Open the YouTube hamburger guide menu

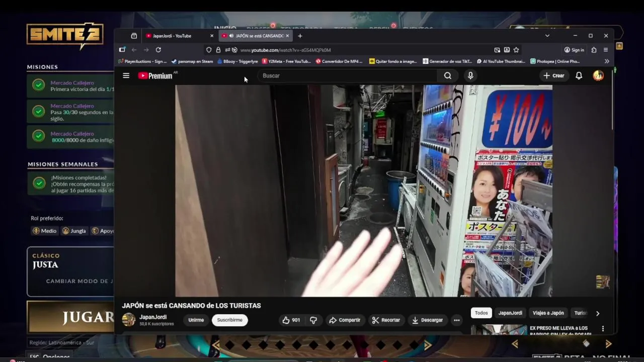click(x=126, y=75)
